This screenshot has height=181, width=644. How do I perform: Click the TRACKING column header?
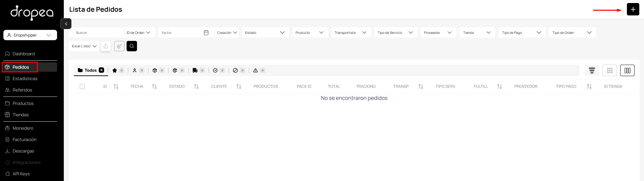point(366,86)
